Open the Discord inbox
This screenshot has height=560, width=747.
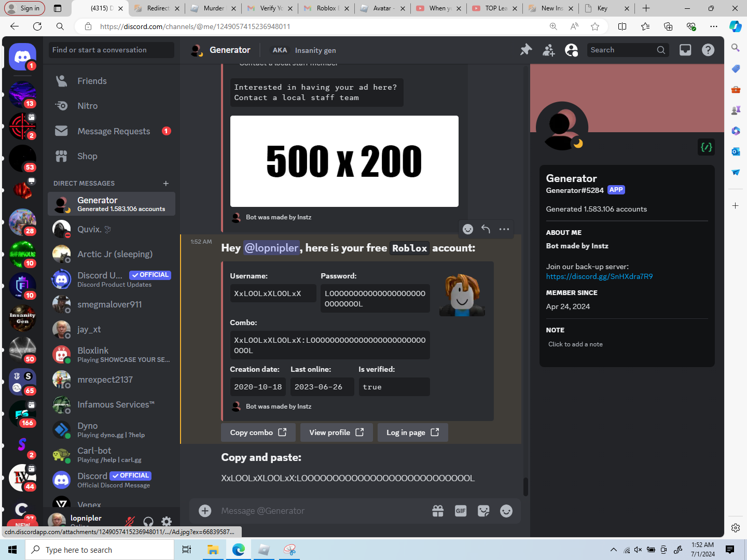[x=685, y=50]
